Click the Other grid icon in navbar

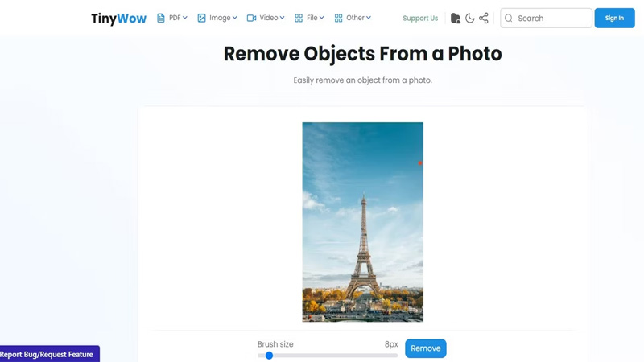(338, 18)
